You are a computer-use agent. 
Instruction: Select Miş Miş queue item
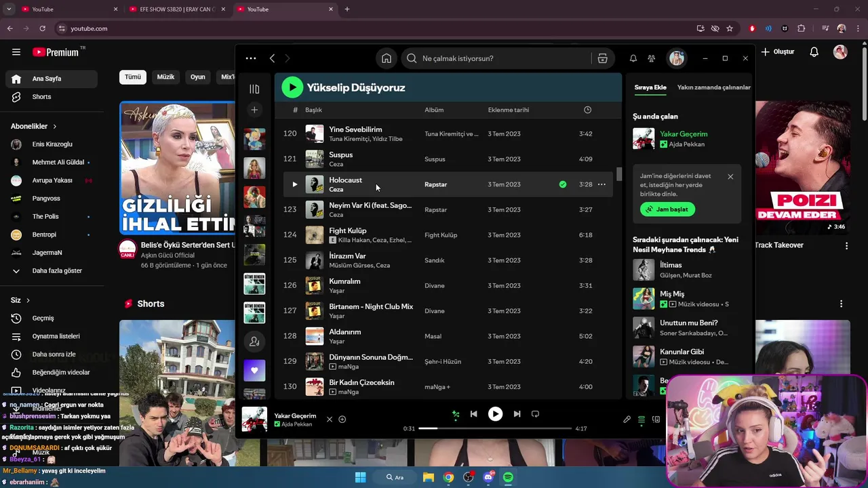click(x=686, y=299)
